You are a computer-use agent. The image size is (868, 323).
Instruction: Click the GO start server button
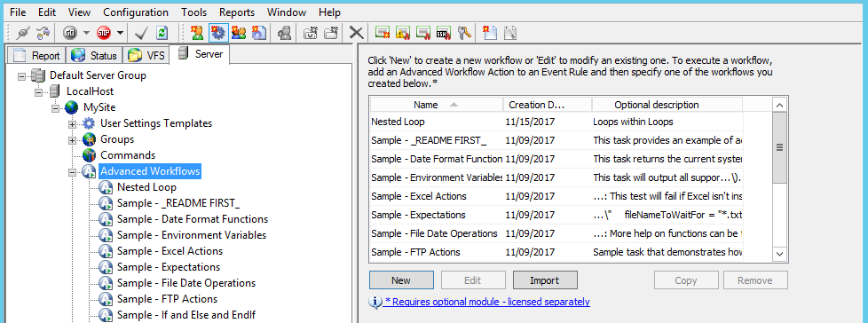(70, 33)
